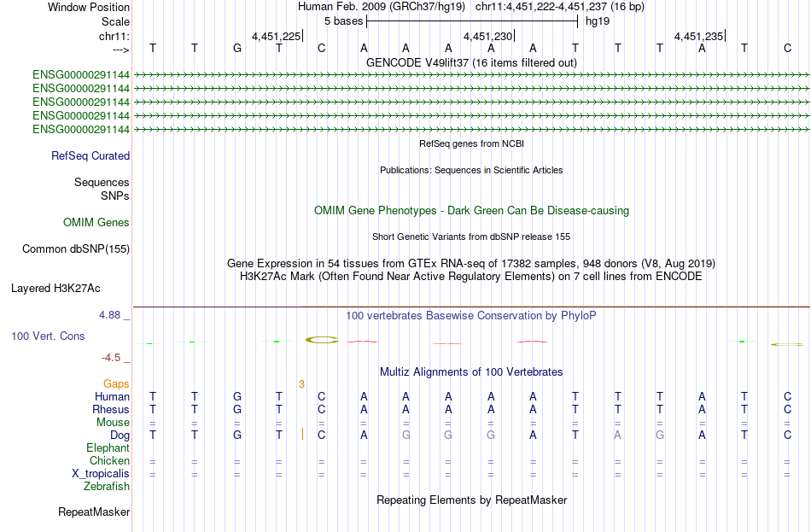Click the 4.88 upper PhyloP scale value

click(x=109, y=314)
